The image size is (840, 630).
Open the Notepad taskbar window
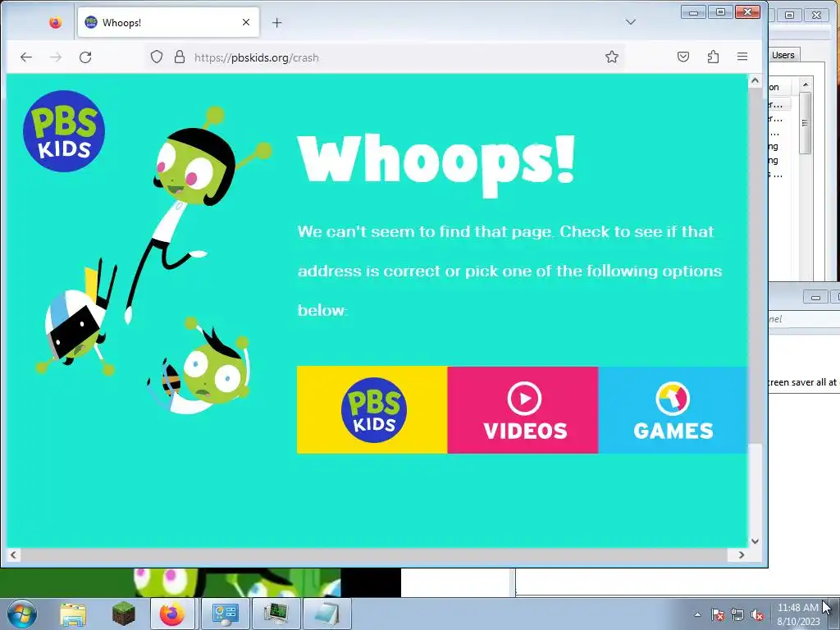pos(327,614)
